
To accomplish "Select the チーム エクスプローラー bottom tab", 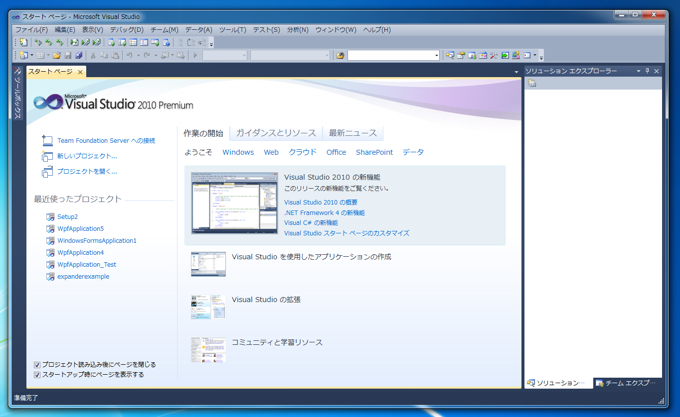I will [626, 383].
